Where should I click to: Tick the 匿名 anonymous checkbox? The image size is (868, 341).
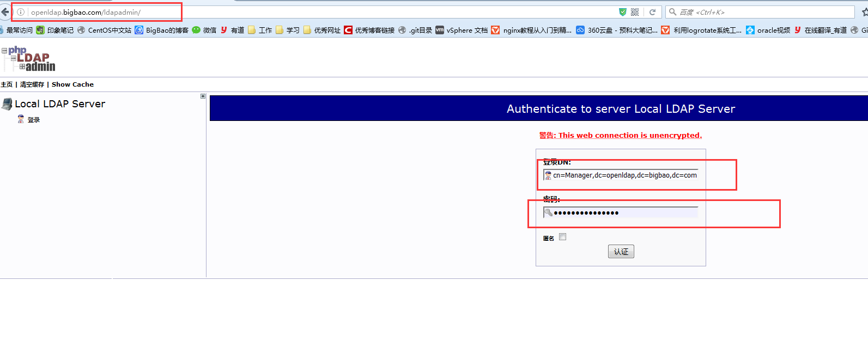(563, 236)
